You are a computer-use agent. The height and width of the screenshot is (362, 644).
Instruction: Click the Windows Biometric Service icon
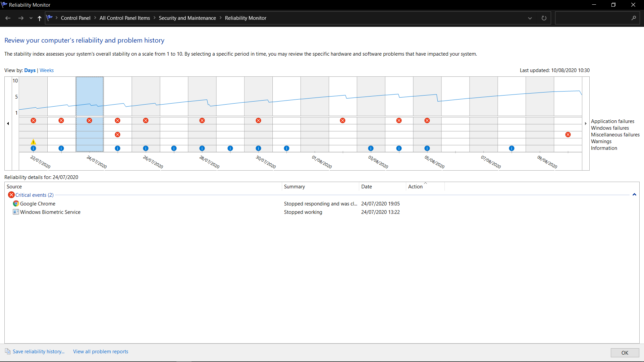[x=16, y=212]
